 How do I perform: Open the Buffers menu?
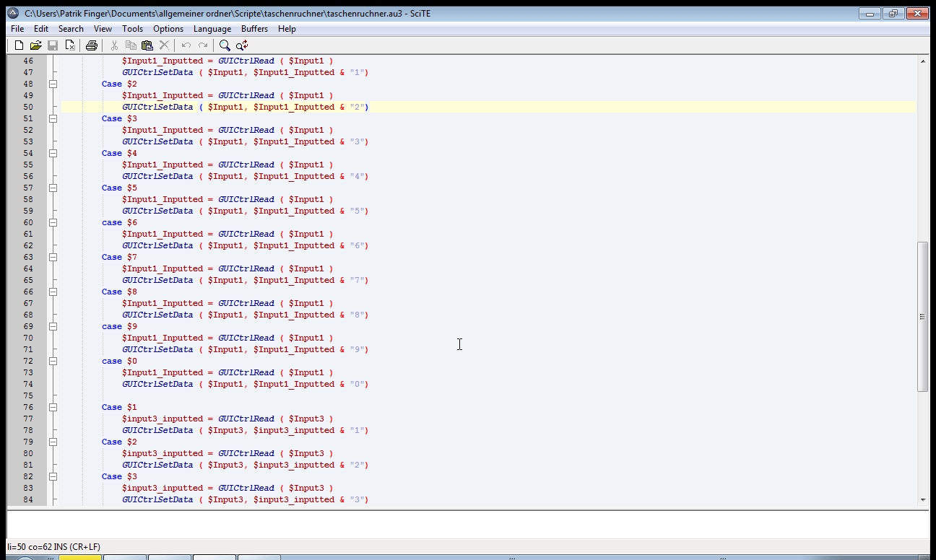[254, 29]
